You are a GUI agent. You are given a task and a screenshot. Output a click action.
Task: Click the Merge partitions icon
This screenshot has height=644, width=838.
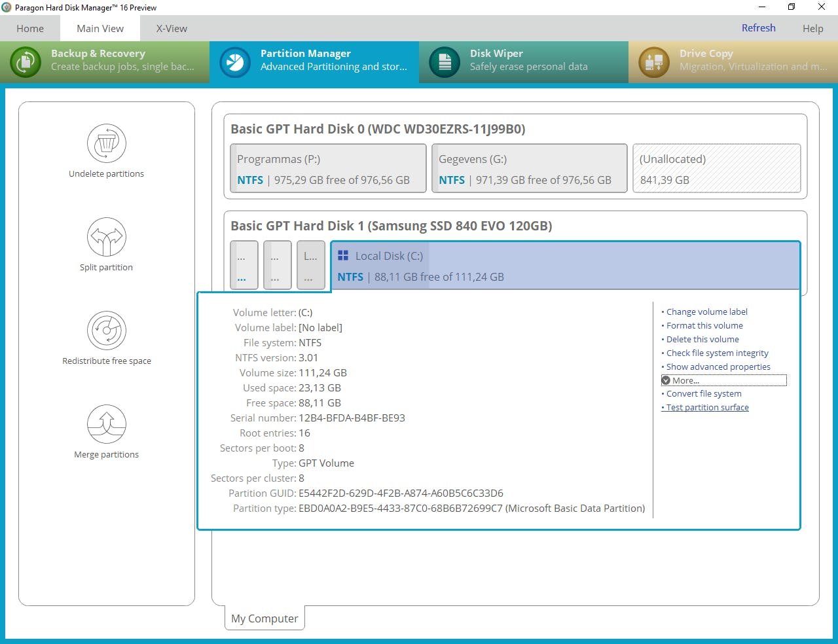click(x=107, y=424)
